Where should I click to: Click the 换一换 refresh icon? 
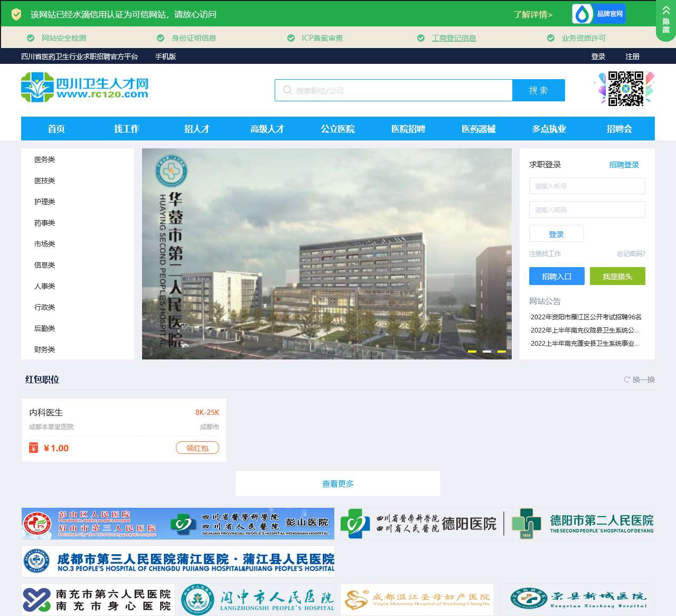tap(627, 380)
